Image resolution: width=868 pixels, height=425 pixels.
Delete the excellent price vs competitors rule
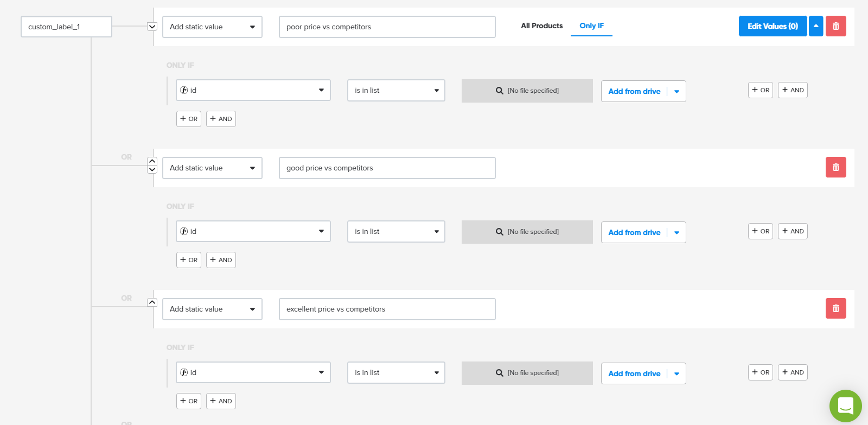click(x=835, y=308)
